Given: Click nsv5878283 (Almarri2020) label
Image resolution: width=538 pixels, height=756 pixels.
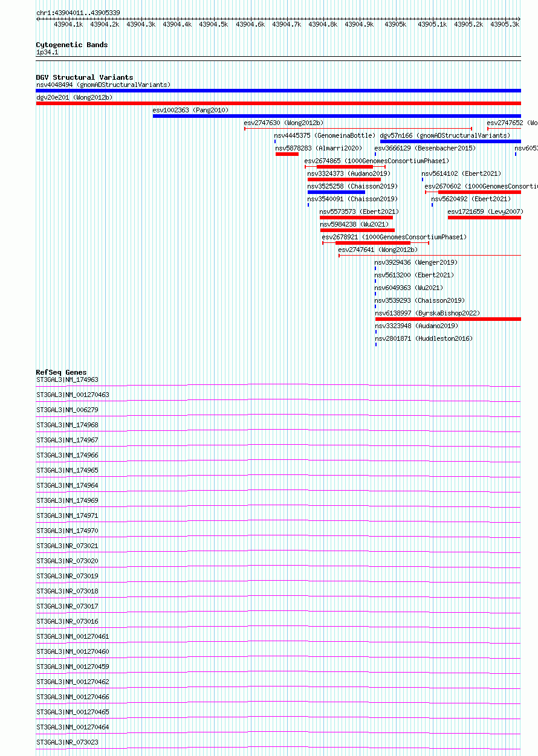Looking at the screenshot, I should [x=319, y=148].
